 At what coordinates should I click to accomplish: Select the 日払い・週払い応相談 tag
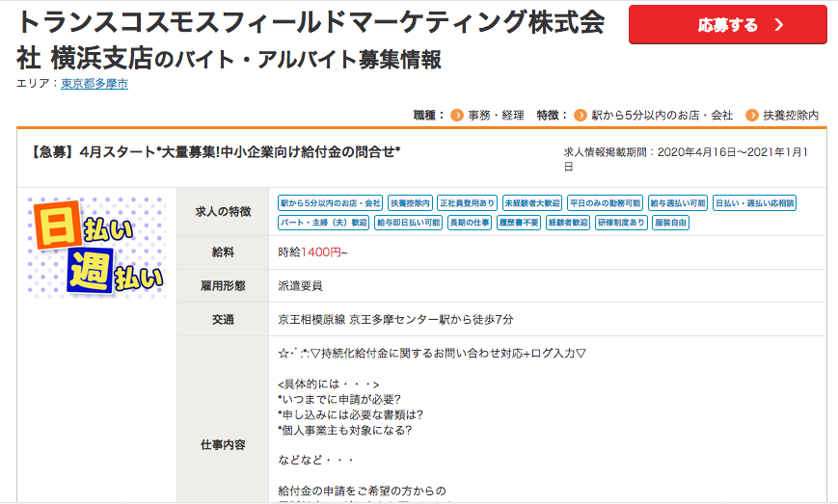pos(755,203)
